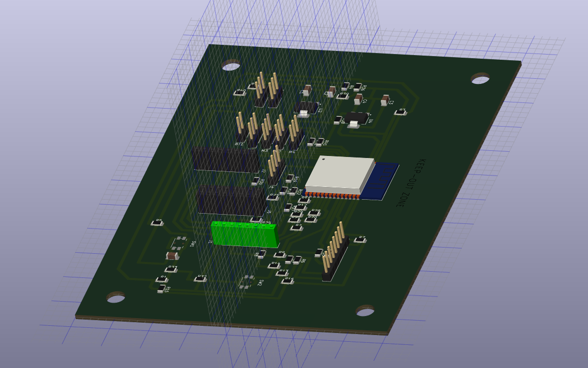588x368 pixels.
Task: Select the green J1 terminal connector
Action: click(x=245, y=234)
